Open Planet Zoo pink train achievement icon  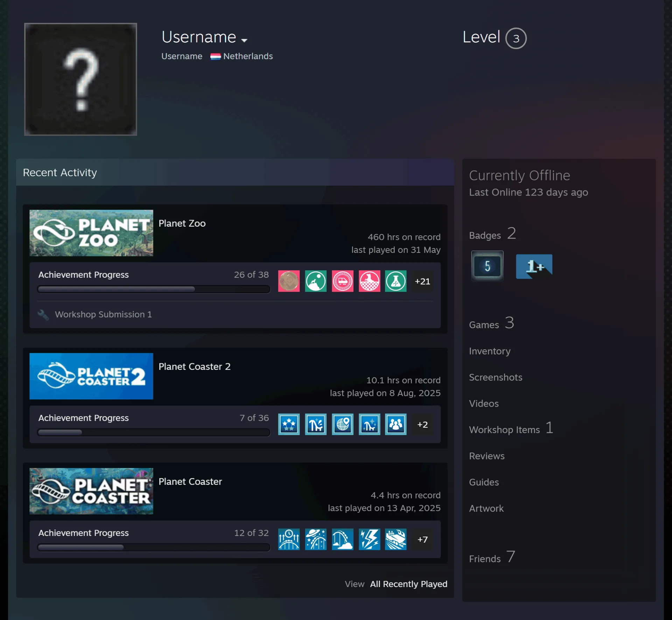[x=342, y=281]
